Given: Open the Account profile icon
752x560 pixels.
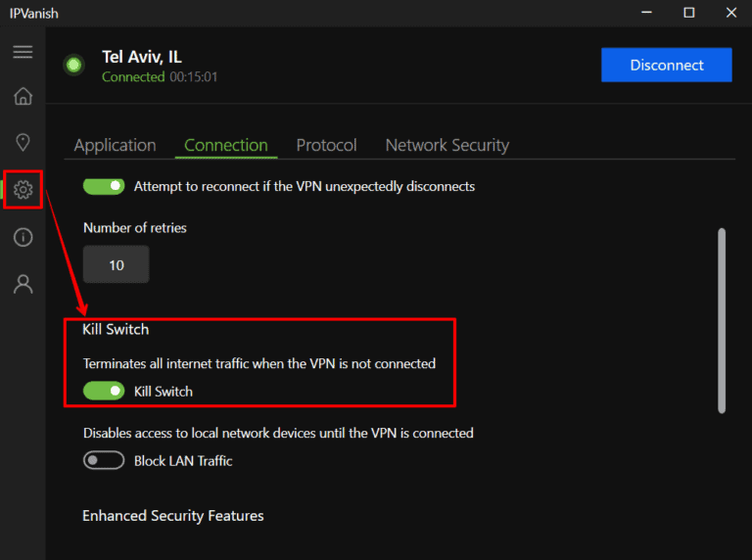Looking at the screenshot, I should (23, 284).
